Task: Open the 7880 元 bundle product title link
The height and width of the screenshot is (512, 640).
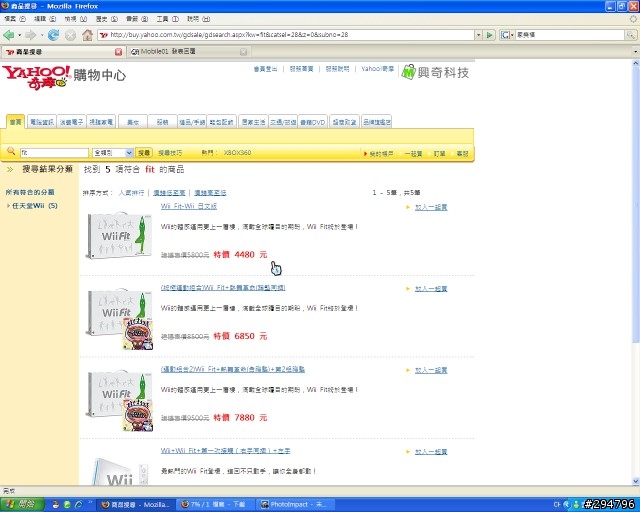Action: [233, 370]
